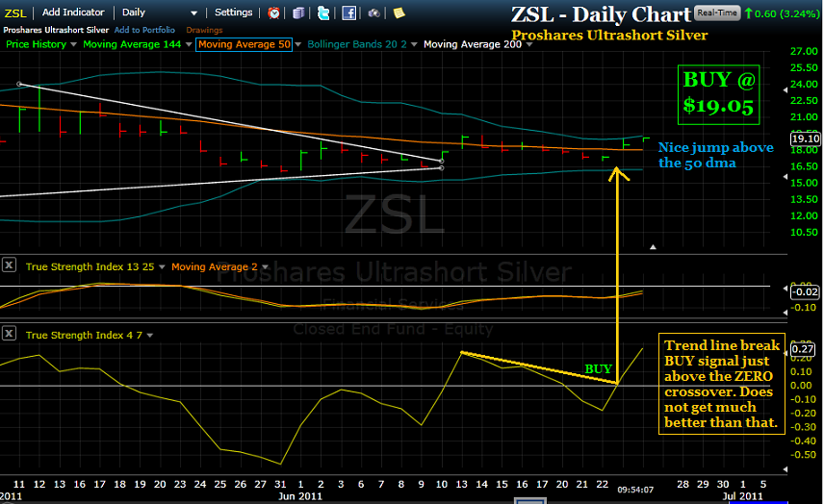
Task: Close the True Strength Index 13 25 pane
Action: point(9,265)
